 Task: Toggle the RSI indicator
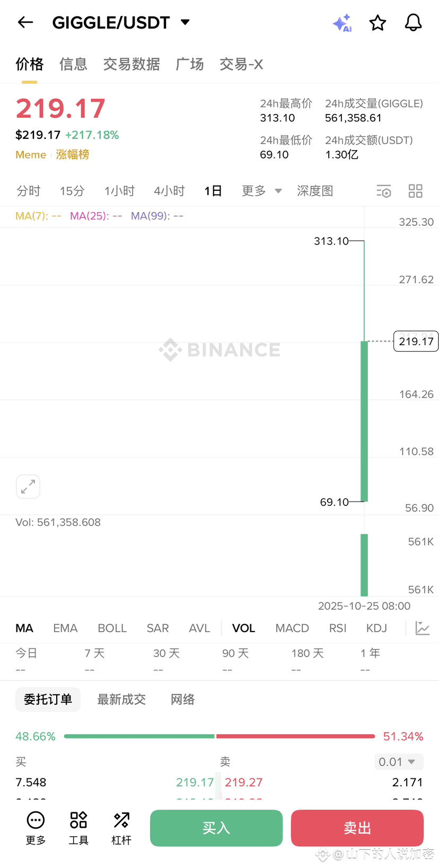pyautogui.click(x=338, y=628)
